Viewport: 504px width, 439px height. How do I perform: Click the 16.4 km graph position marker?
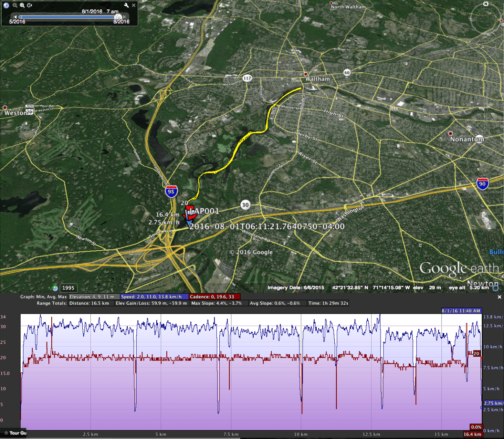[472, 434]
